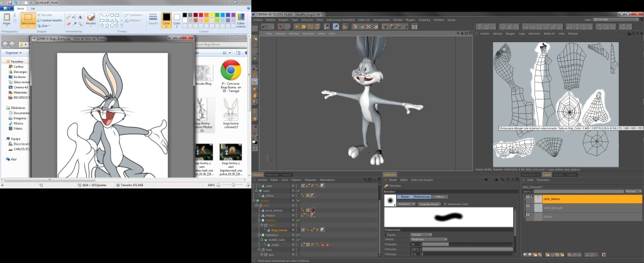Collapse the Simetría.1 tree node
The width and height of the screenshot is (644, 263).
tap(259, 235)
